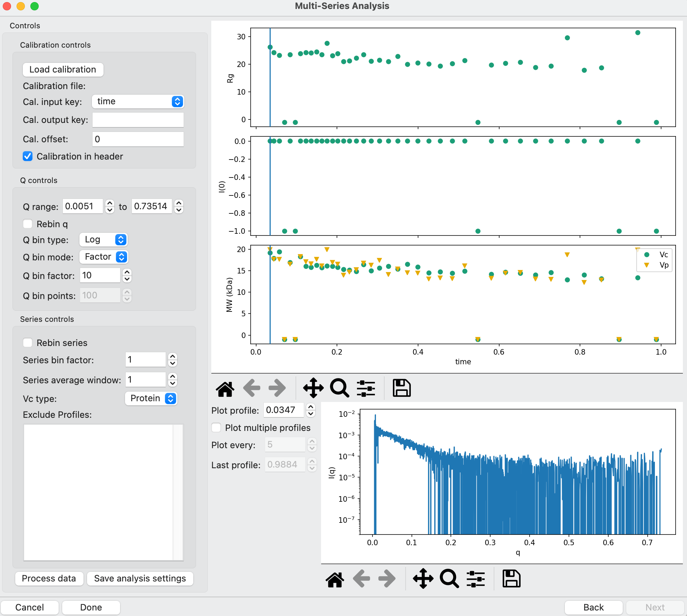Click the Save floppy icon in lower toolbar

[x=511, y=579]
